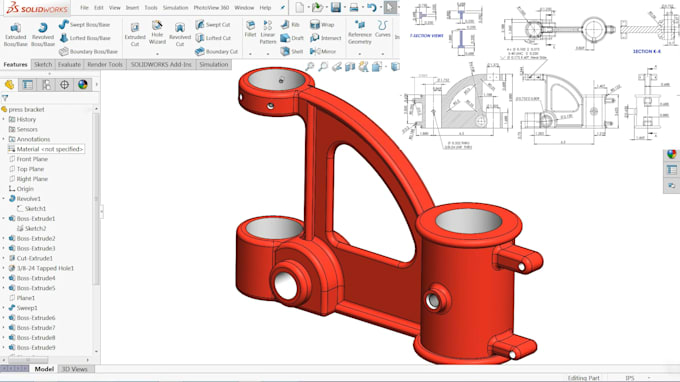Open the Insert menu
680x382 pixels.
pos(132,8)
